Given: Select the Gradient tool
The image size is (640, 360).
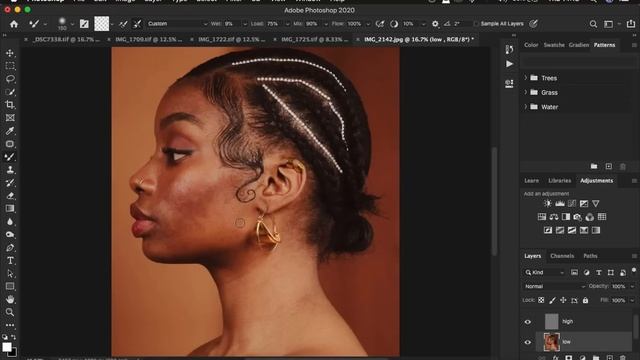Looking at the screenshot, I should coord(10,209).
